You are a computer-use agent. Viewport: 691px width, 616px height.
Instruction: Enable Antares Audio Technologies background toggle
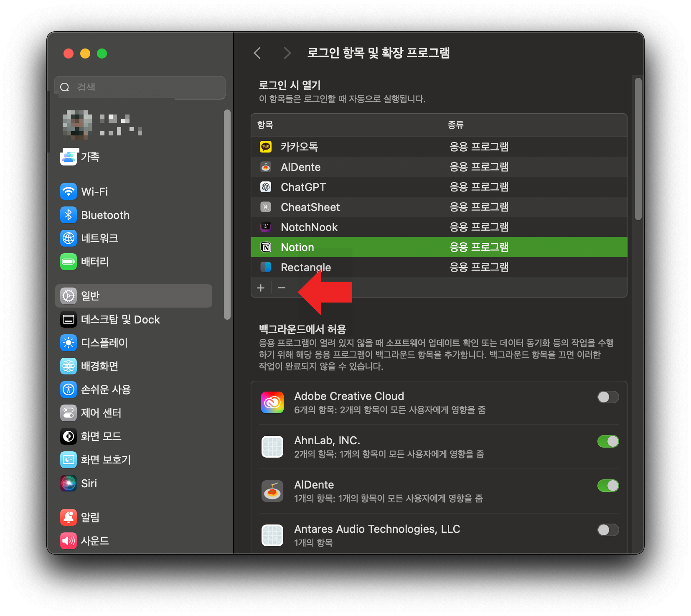[x=608, y=530]
